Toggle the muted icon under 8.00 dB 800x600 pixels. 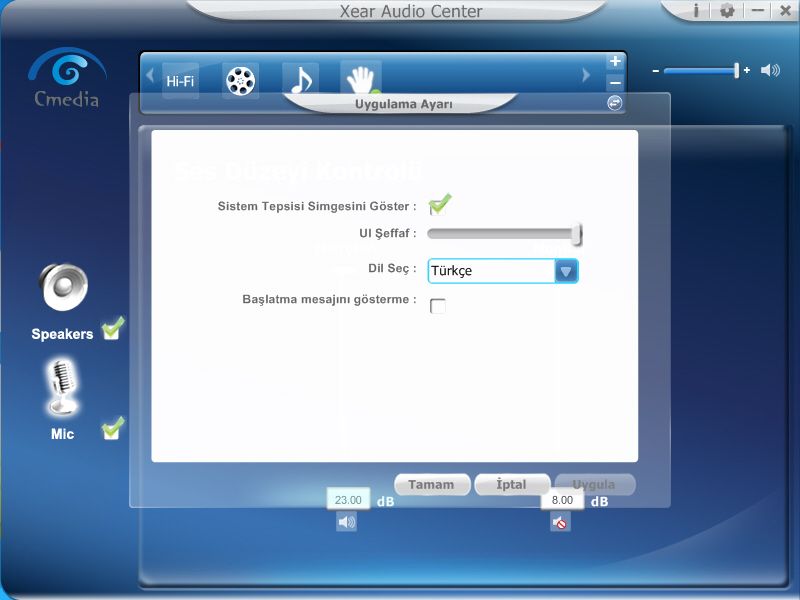click(560, 522)
